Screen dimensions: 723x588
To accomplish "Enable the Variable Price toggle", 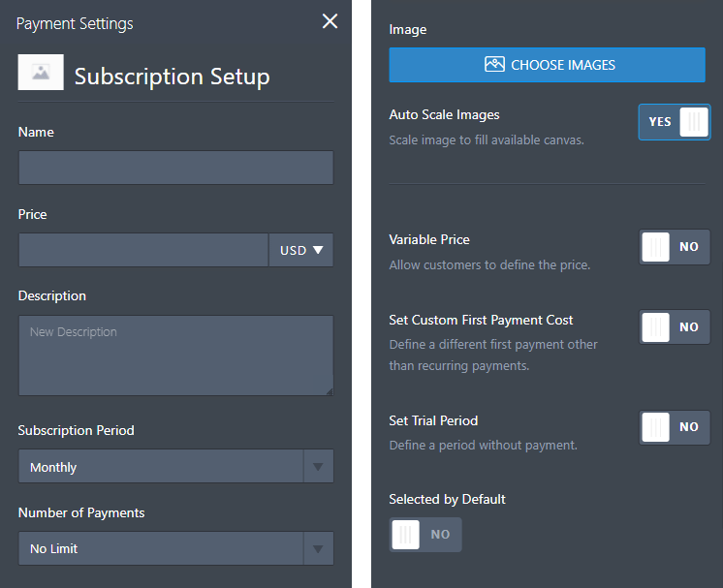I will [675, 247].
